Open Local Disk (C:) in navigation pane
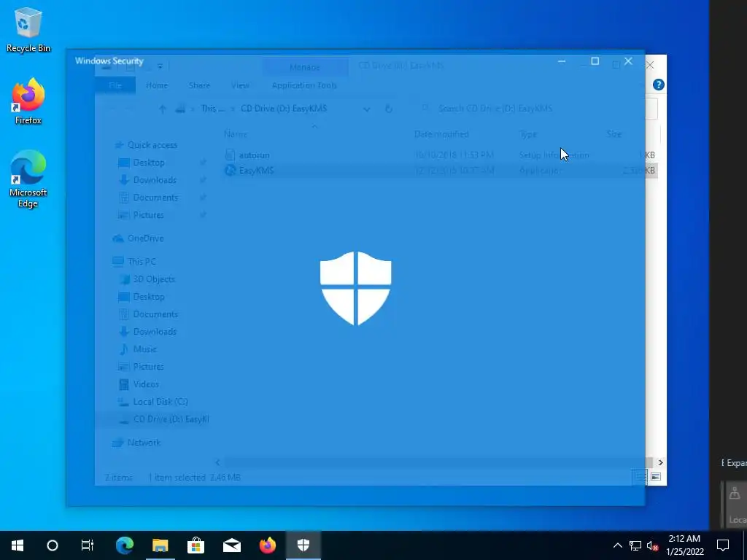747x560 pixels. (160, 402)
